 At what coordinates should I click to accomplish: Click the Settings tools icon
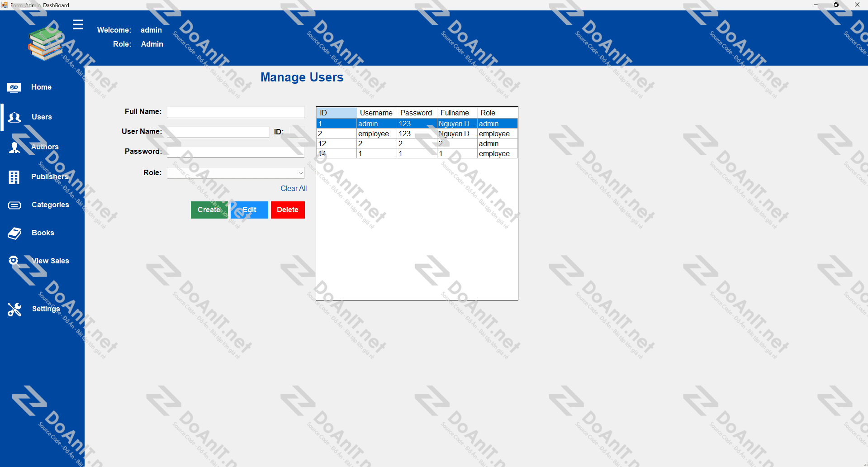[14, 309]
